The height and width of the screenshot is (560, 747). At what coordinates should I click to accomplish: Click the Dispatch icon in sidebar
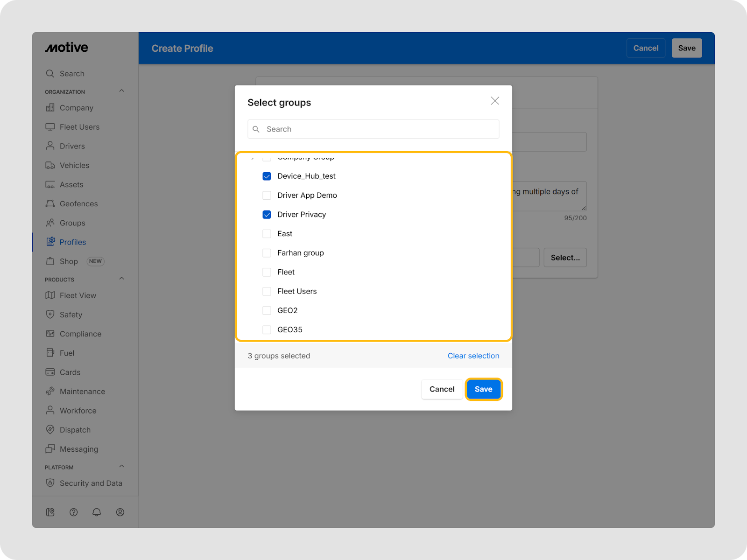pos(50,430)
